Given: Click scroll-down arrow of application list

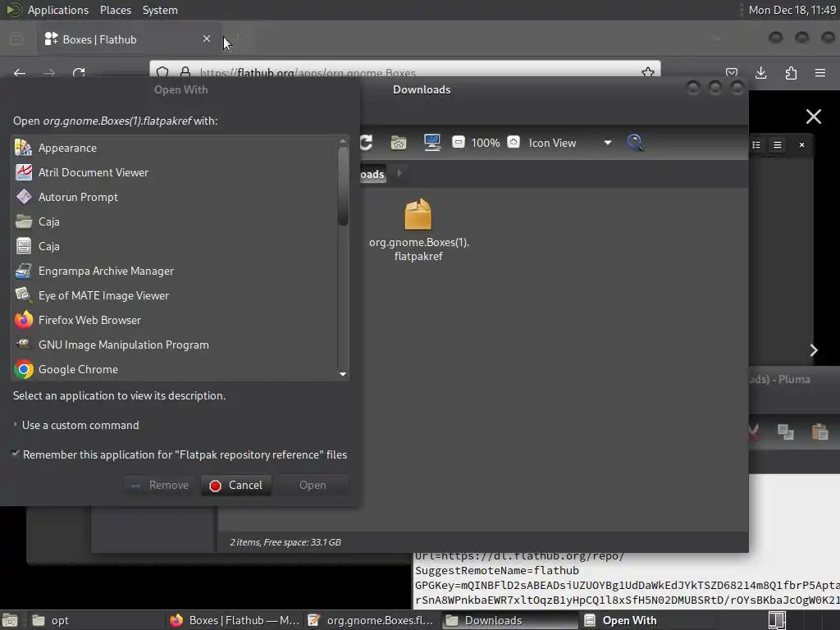Looking at the screenshot, I should tap(343, 374).
